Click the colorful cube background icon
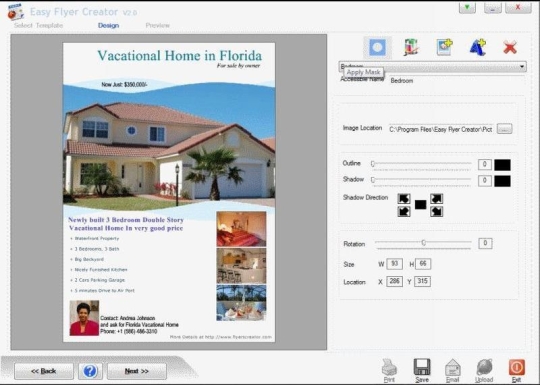Viewport: 540px width, 385px height. tap(411, 47)
